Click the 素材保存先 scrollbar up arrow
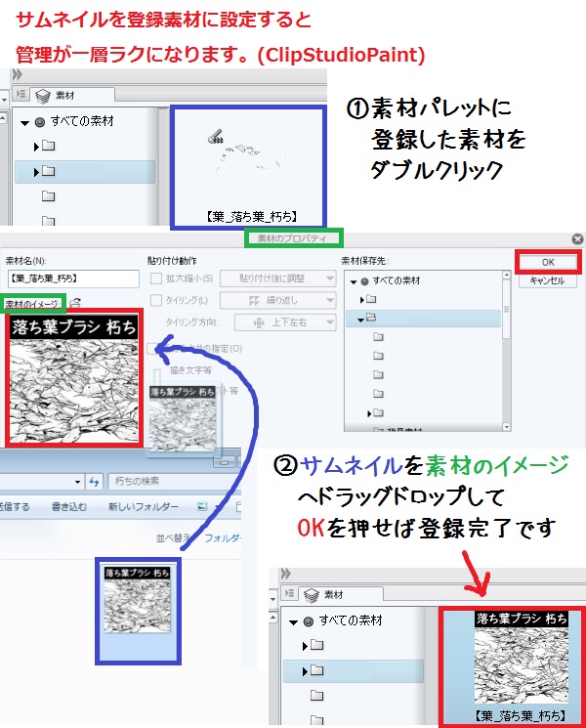This screenshot has width=586, height=728. [506, 275]
